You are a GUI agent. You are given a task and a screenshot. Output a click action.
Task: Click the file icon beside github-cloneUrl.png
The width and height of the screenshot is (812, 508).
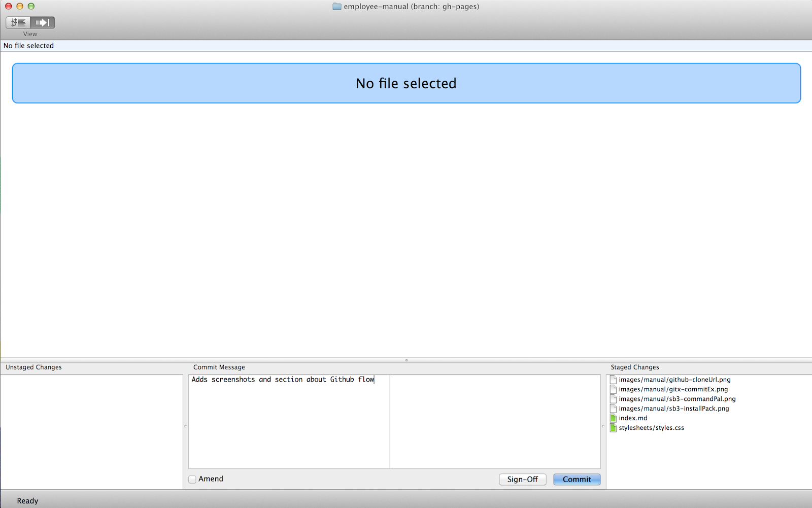(x=613, y=380)
